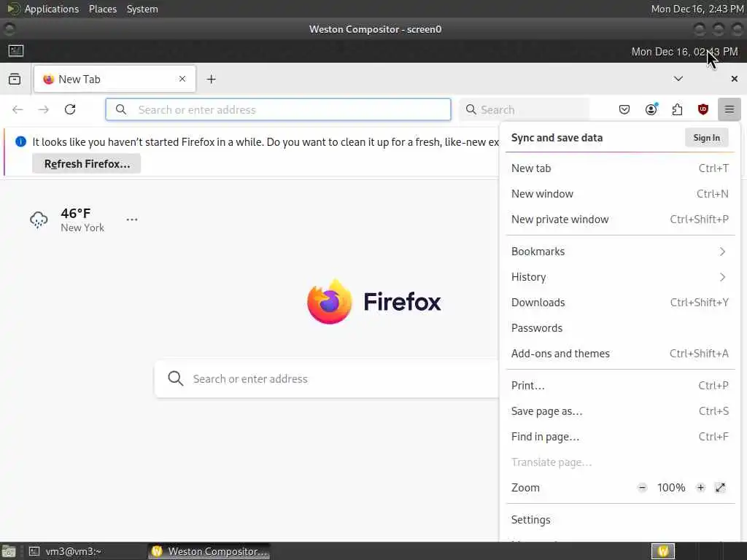Go back with the back arrow
747x560 pixels.
pos(18,109)
